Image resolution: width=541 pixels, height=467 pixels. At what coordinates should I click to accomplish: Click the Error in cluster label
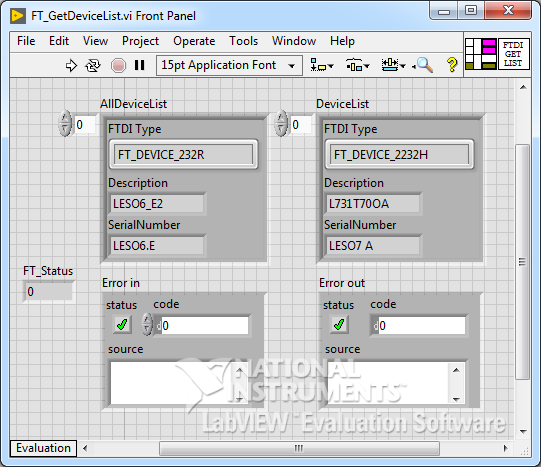(x=121, y=283)
